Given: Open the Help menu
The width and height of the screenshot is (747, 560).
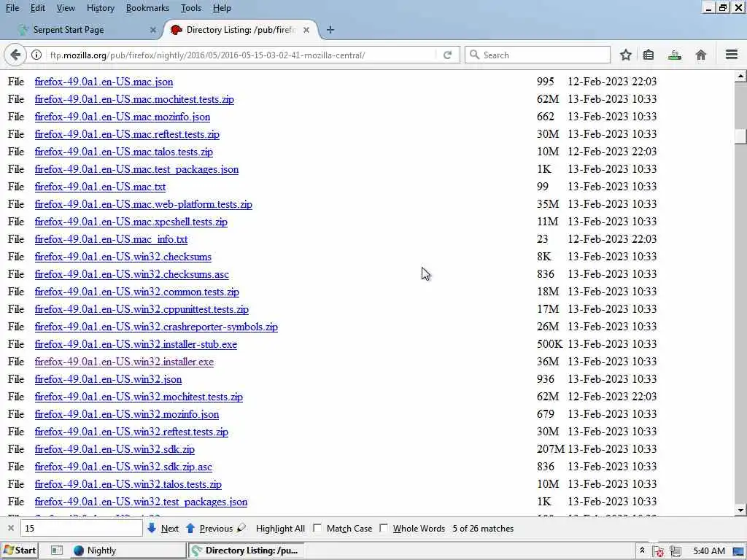Looking at the screenshot, I should (x=222, y=8).
